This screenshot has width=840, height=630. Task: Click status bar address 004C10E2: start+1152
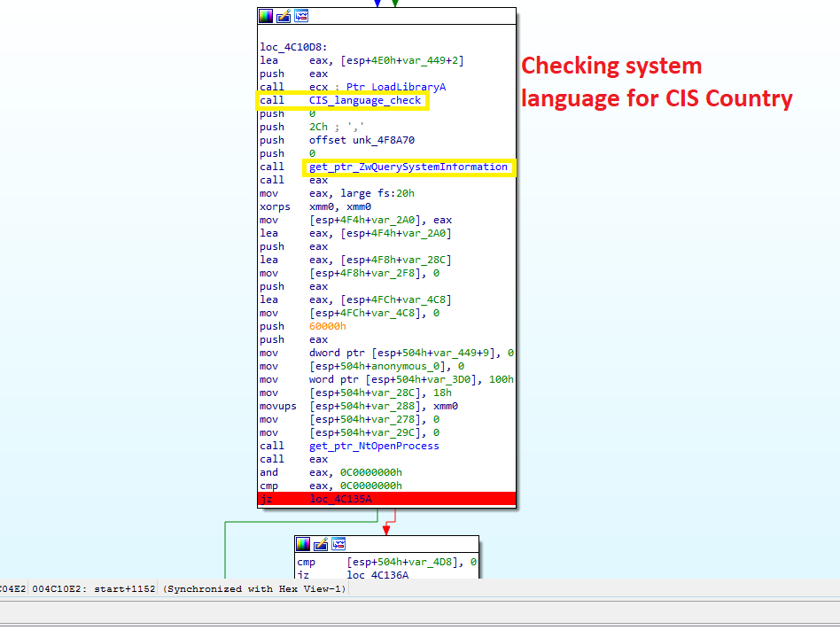(93, 588)
